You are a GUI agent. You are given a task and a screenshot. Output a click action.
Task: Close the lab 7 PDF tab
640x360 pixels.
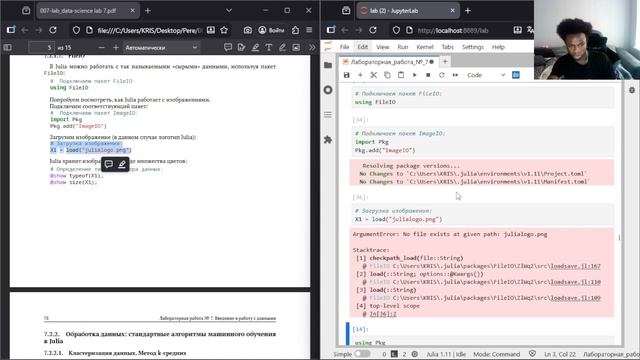click(132, 11)
